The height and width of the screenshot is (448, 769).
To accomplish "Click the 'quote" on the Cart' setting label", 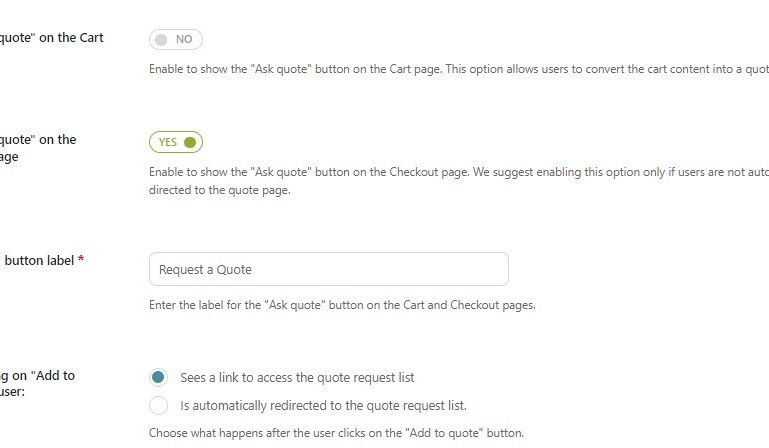I will tap(51, 38).
